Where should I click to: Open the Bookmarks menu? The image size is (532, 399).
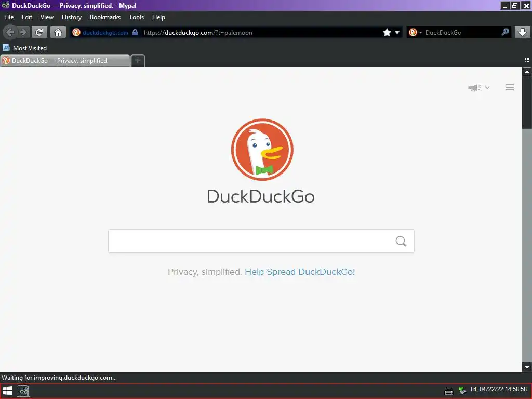(105, 17)
